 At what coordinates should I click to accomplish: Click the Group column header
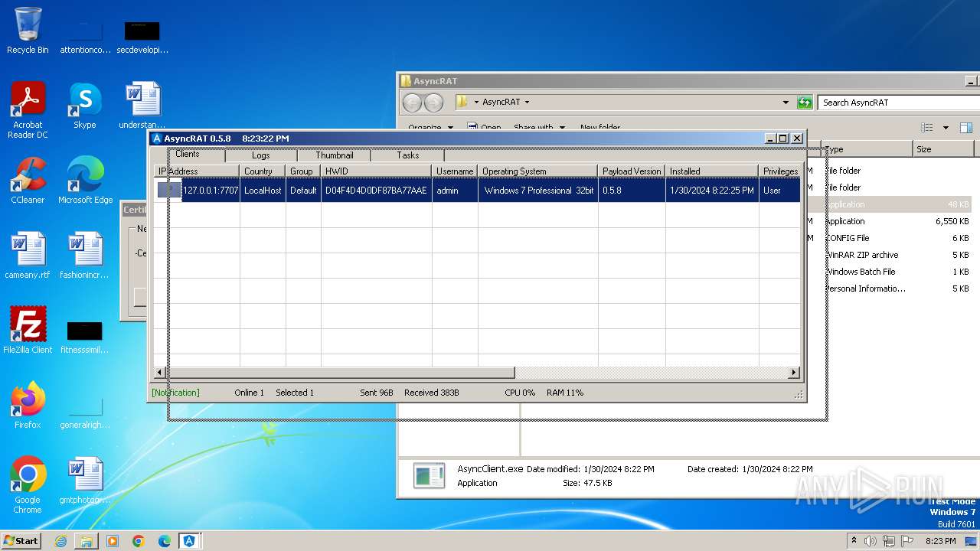point(303,171)
